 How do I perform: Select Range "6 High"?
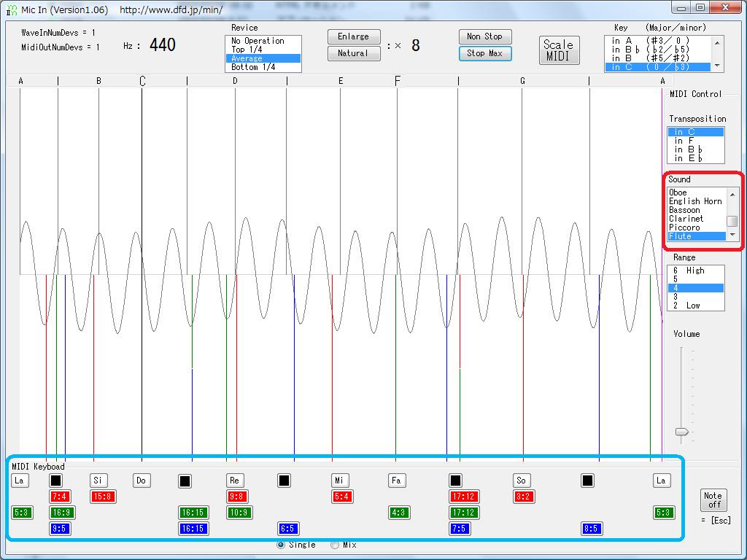point(695,271)
